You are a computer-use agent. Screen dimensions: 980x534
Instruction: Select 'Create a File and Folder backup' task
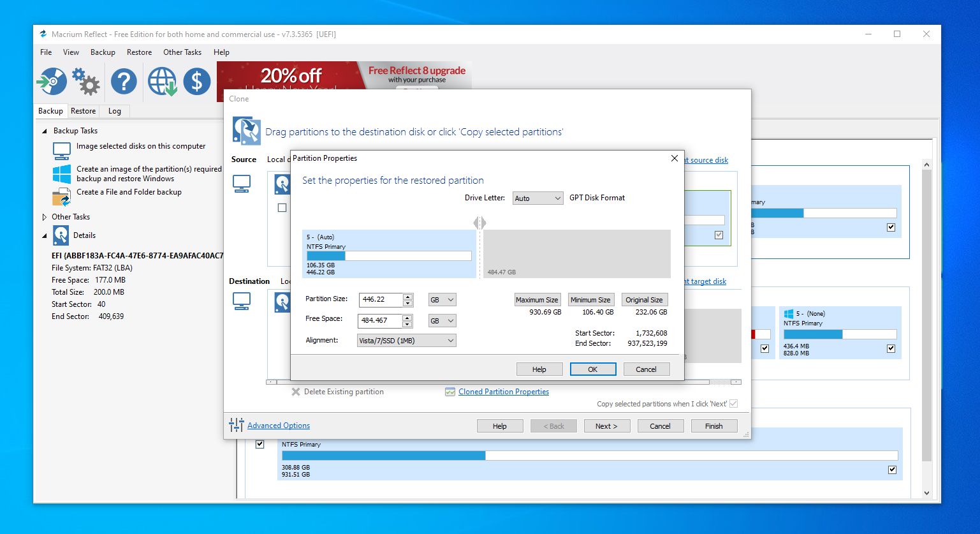tap(129, 192)
